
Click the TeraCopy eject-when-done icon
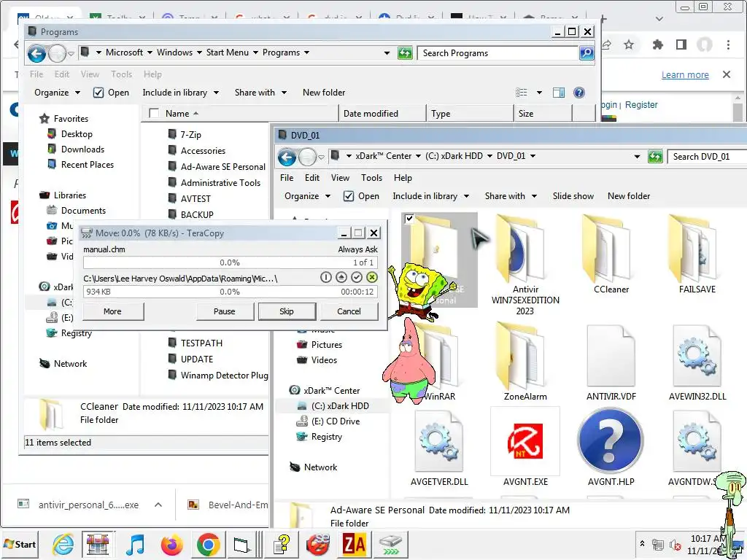[341, 277]
